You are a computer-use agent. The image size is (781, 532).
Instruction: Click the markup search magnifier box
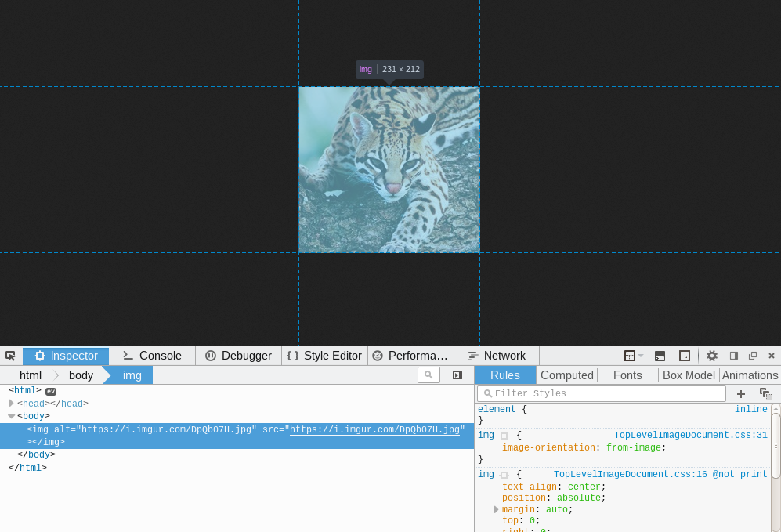click(428, 375)
